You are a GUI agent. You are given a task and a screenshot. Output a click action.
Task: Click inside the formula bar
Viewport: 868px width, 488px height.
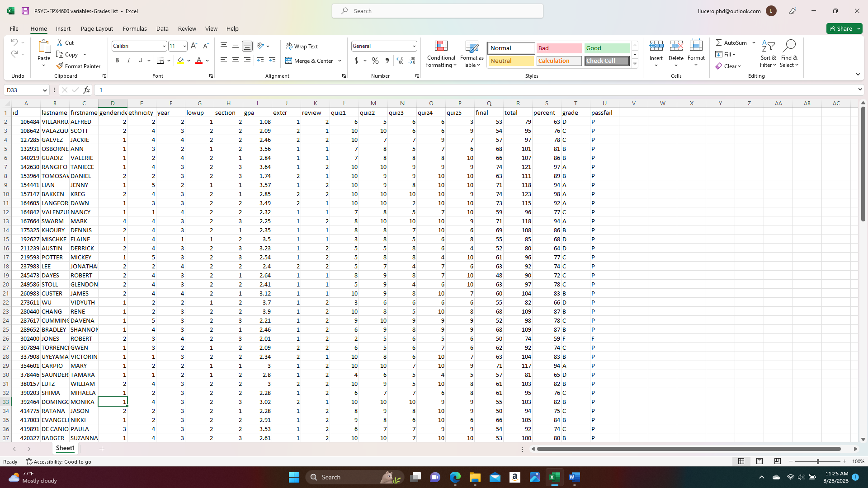point(316,90)
